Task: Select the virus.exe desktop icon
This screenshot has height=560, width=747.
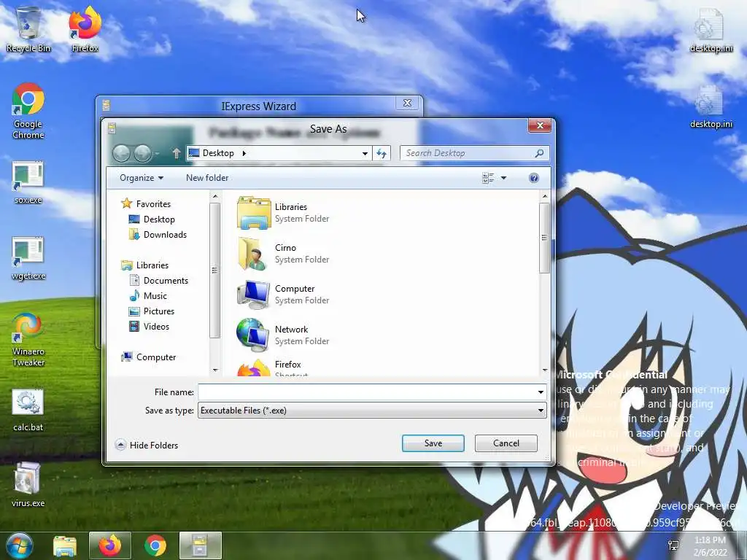Action: (x=28, y=485)
